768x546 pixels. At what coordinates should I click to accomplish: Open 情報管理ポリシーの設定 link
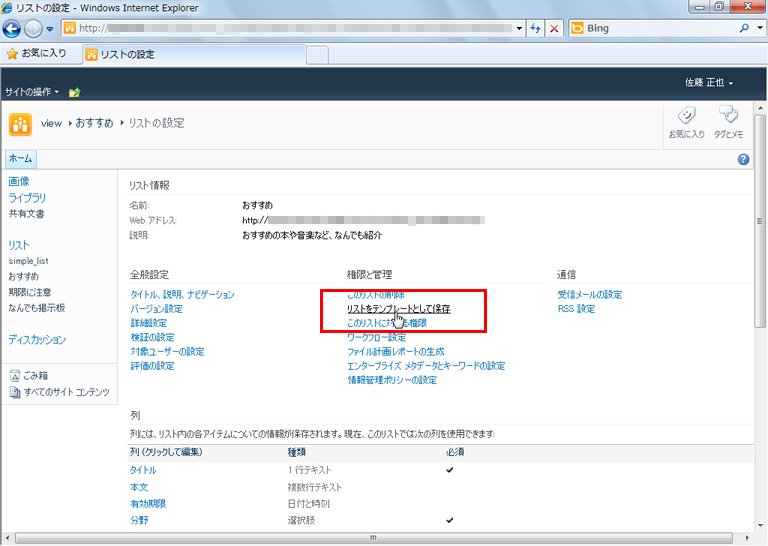tap(392, 380)
